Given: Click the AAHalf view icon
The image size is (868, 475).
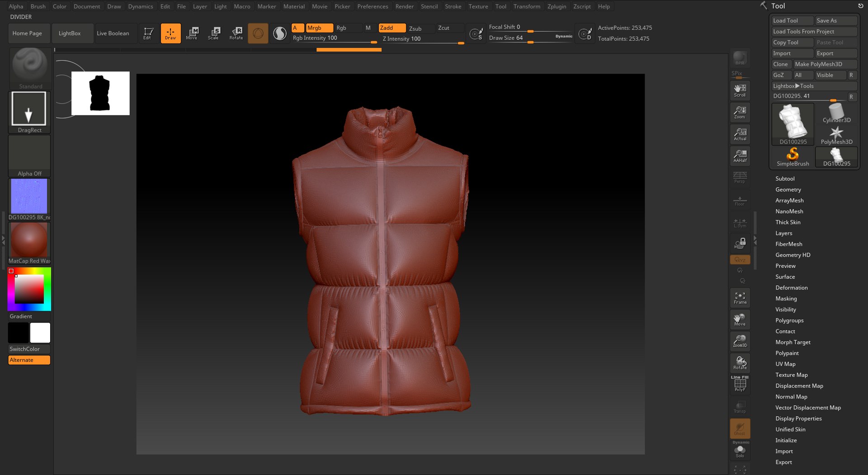Looking at the screenshot, I should pos(740,156).
